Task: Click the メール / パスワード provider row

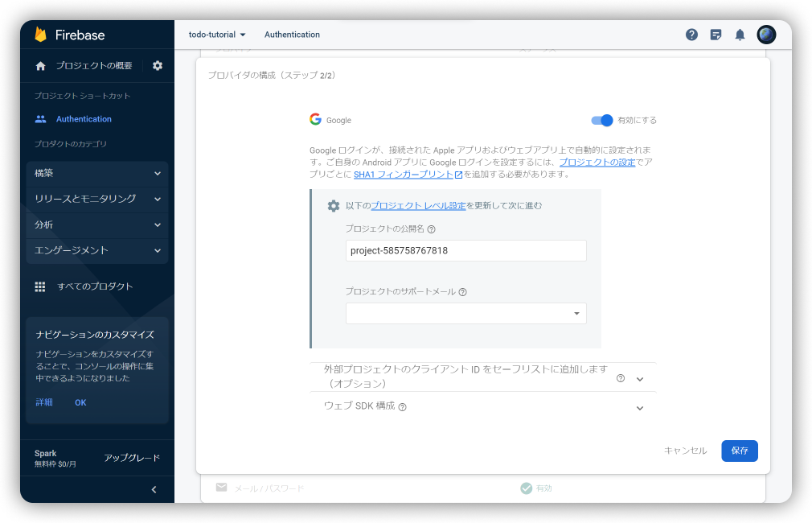Action: click(x=482, y=488)
